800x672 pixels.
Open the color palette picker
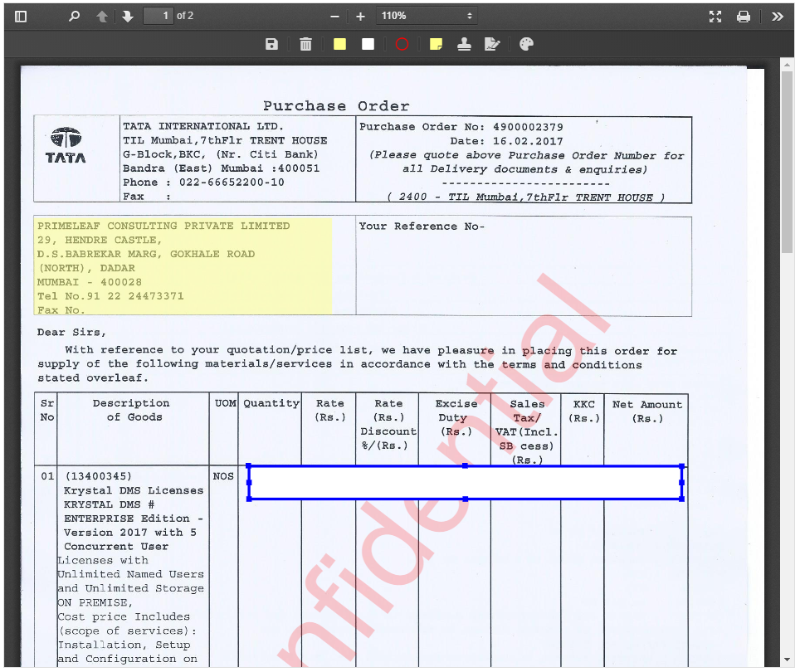pyautogui.click(x=526, y=44)
